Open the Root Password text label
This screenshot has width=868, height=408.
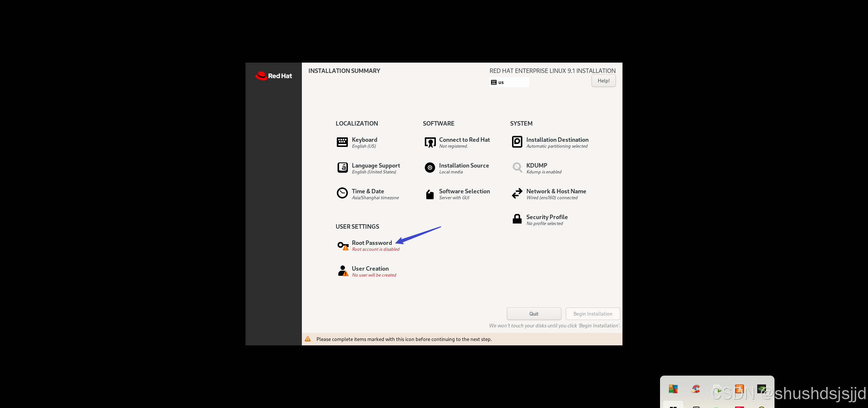click(372, 243)
